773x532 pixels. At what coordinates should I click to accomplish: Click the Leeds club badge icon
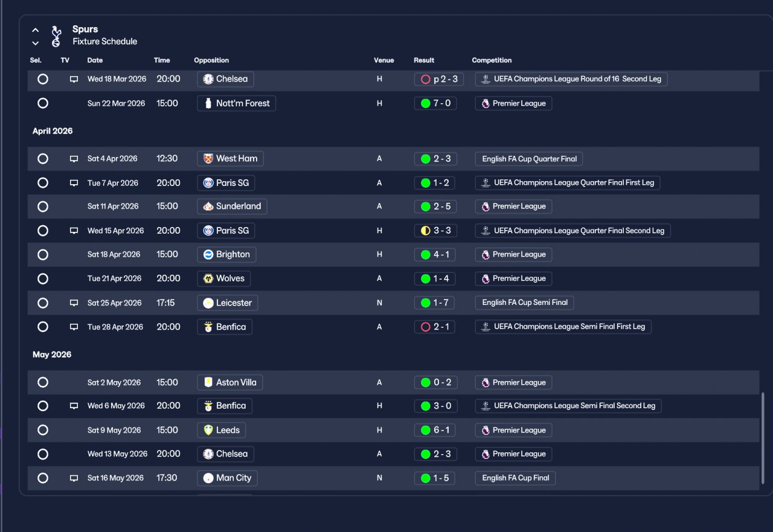tap(208, 431)
